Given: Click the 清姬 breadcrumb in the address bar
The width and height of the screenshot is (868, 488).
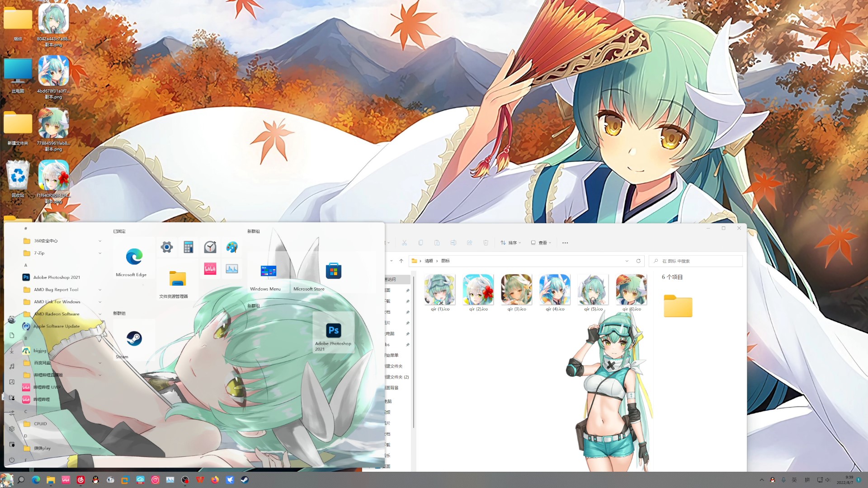Looking at the screenshot, I should (429, 261).
